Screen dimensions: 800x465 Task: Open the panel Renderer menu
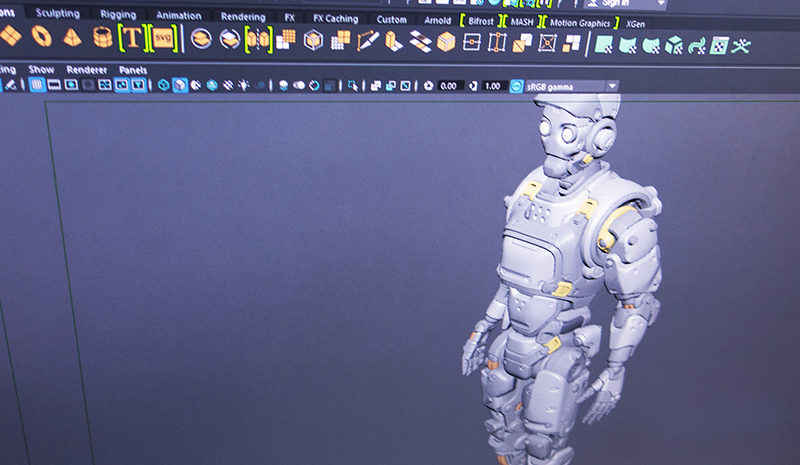(87, 69)
